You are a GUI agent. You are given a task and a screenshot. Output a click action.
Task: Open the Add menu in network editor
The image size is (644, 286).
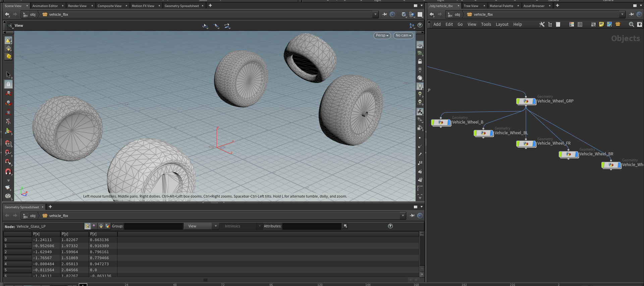pos(437,24)
